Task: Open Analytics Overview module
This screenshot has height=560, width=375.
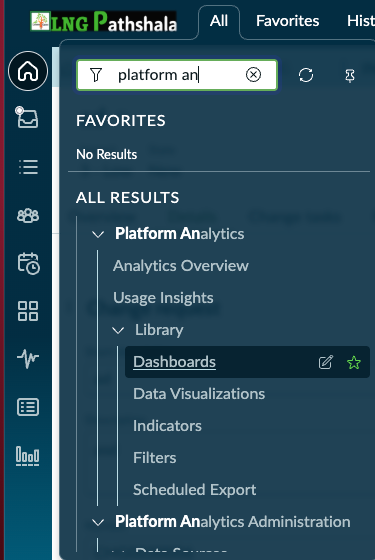Action: [x=181, y=266]
